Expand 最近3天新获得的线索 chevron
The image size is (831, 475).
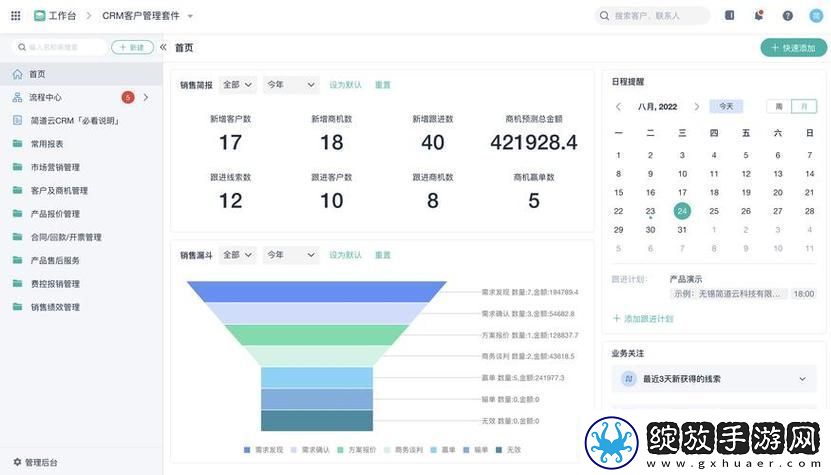pos(802,379)
